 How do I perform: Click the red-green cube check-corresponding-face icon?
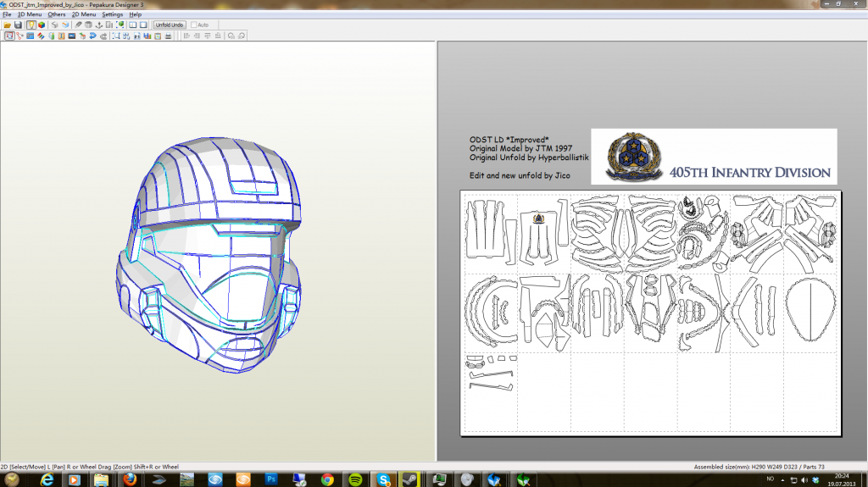82,36
